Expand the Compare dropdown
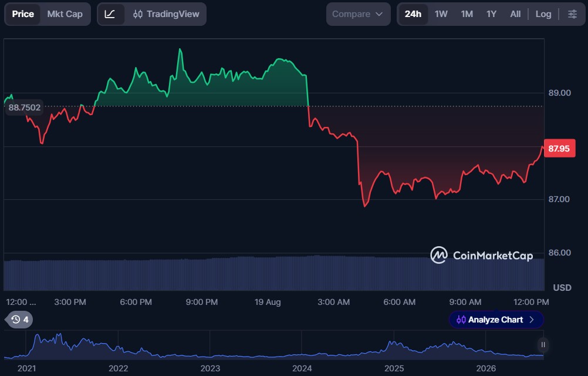 [x=358, y=14]
